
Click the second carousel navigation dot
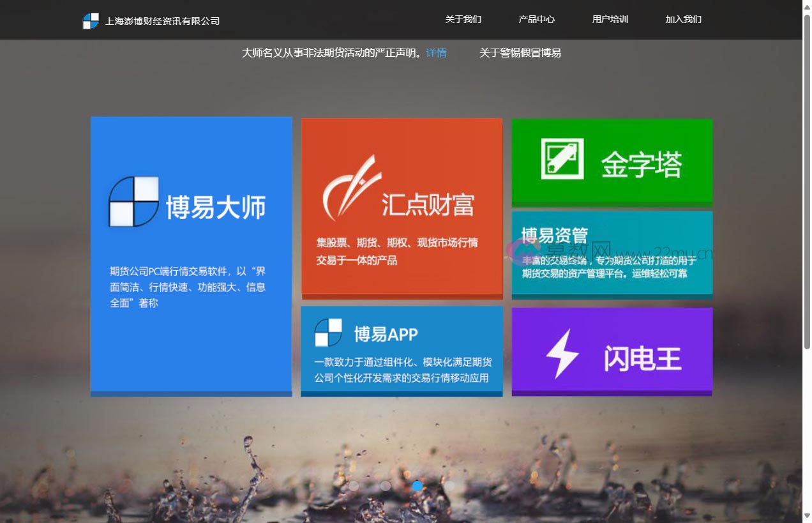386,486
